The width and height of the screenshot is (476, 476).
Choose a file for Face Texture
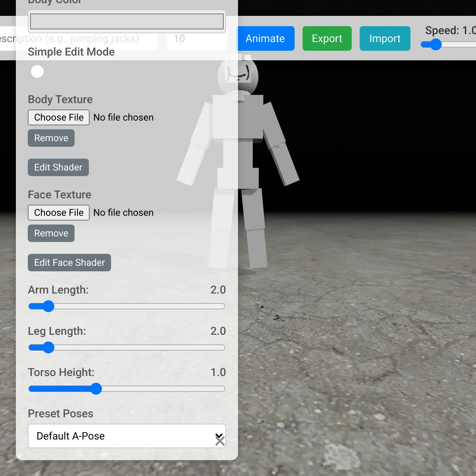point(59,213)
